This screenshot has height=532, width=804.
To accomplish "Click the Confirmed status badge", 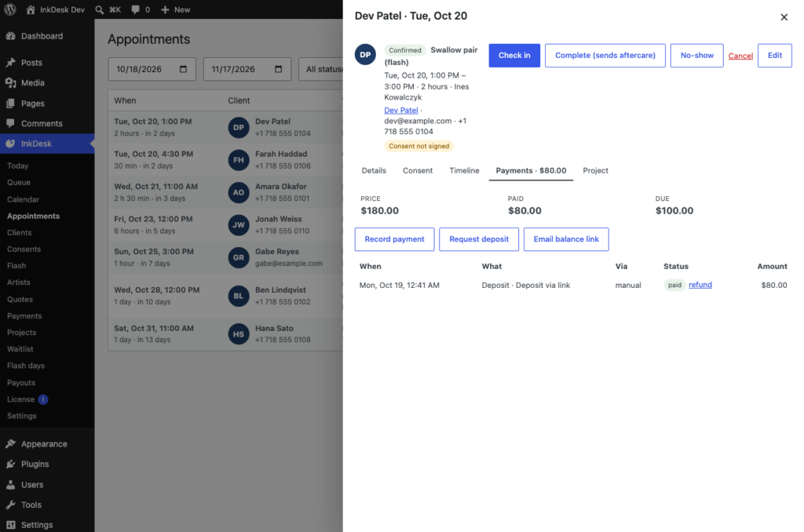I will 405,50.
